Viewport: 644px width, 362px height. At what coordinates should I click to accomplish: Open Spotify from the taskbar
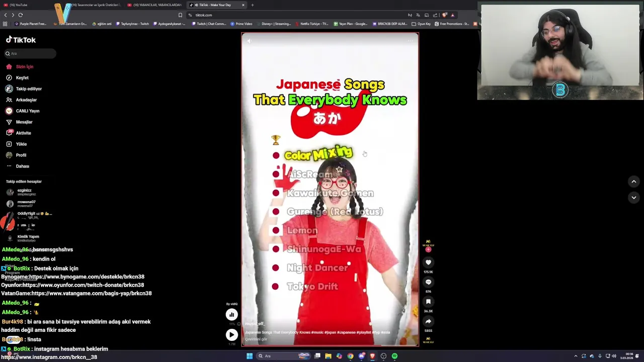click(394, 356)
